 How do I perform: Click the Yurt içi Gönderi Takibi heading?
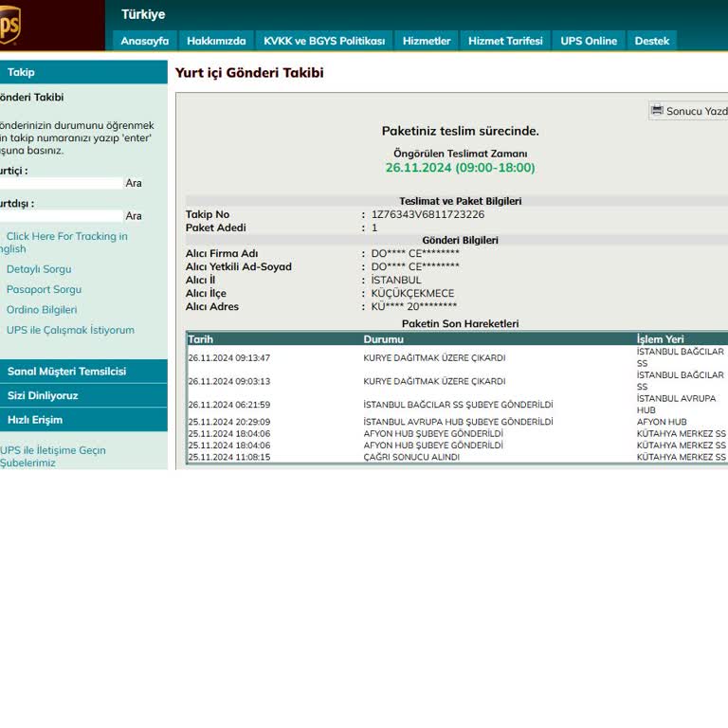coord(249,73)
